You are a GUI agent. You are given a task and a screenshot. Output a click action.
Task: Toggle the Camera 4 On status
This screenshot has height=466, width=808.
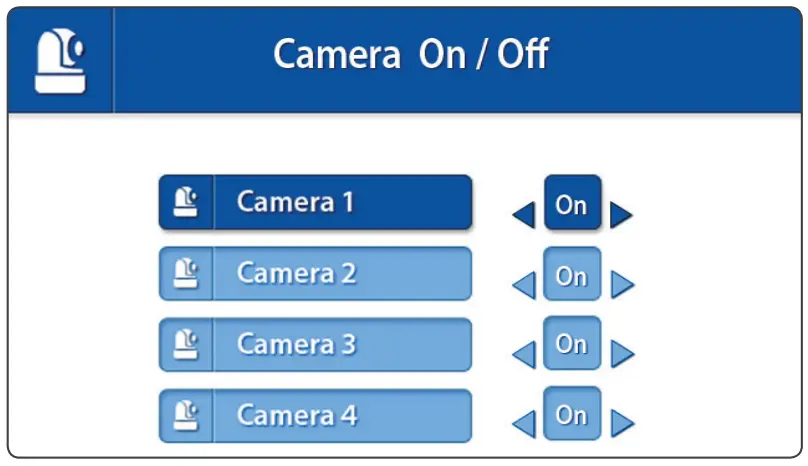click(x=572, y=415)
